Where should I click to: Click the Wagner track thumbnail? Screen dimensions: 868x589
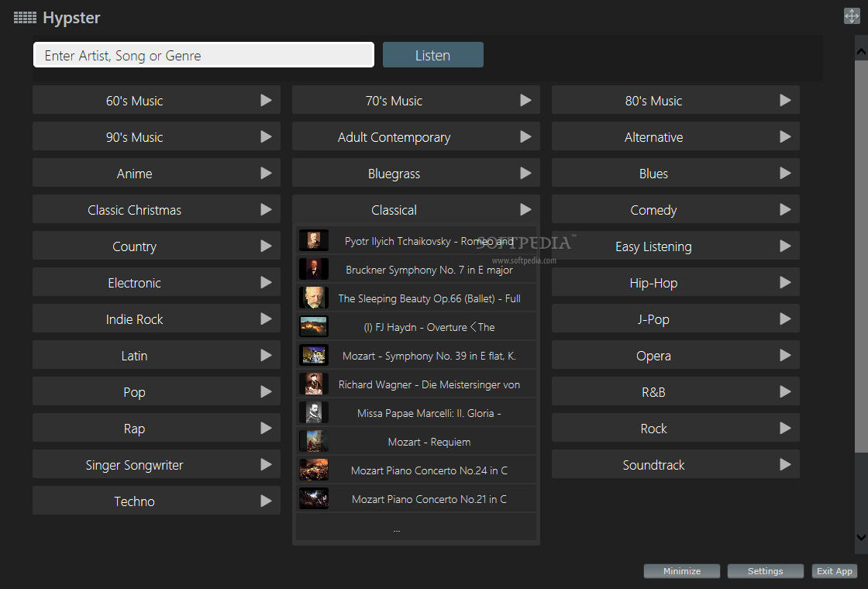point(314,384)
